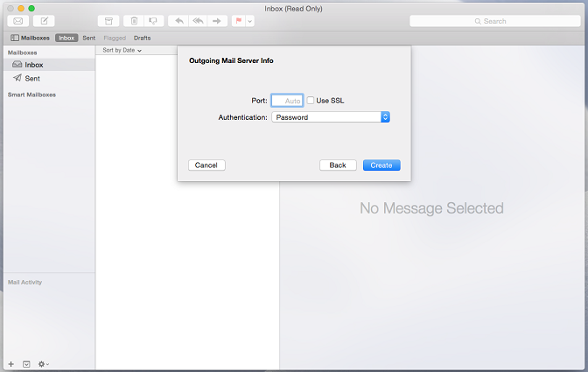
Task: Click the Archive toolbar icon
Action: coord(108,20)
